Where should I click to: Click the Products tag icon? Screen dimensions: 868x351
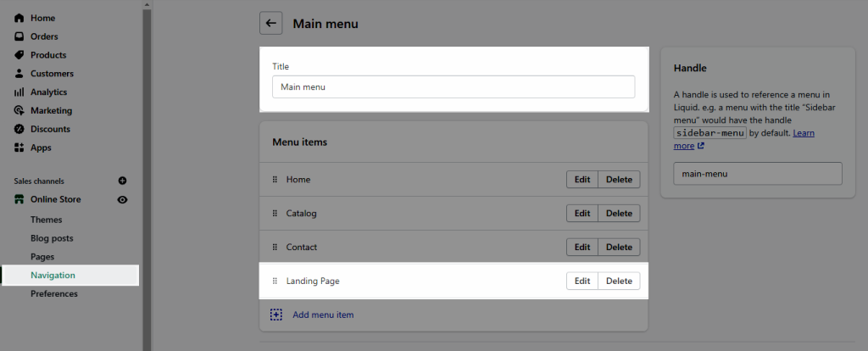pos(19,55)
